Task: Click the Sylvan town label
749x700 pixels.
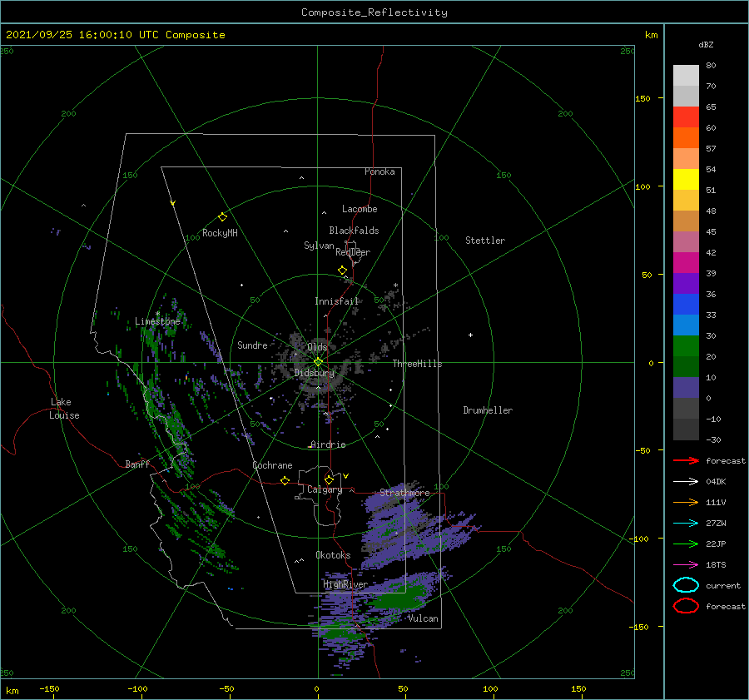Action: tap(319, 246)
